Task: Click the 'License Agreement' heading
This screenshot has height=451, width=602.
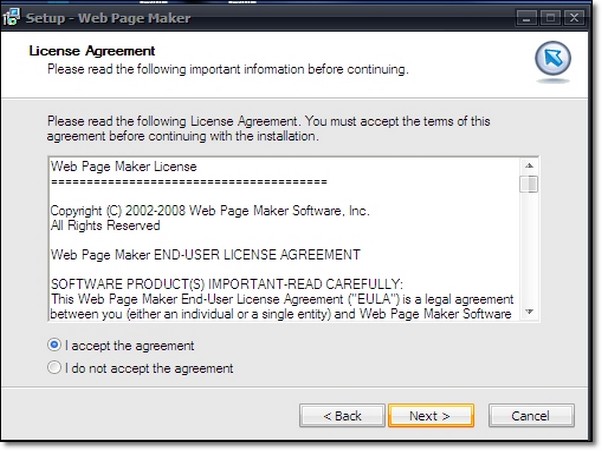Action: click(92, 51)
